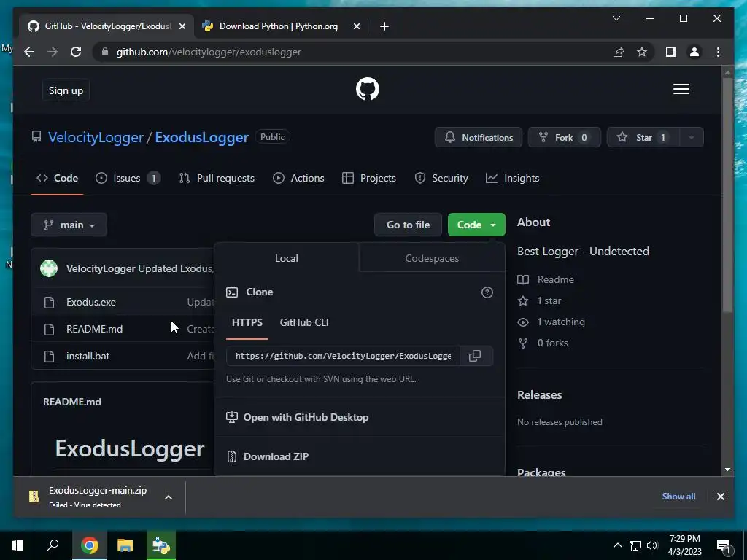
Task: Select the HTTPS clone option
Action: pyautogui.click(x=247, y=323)
